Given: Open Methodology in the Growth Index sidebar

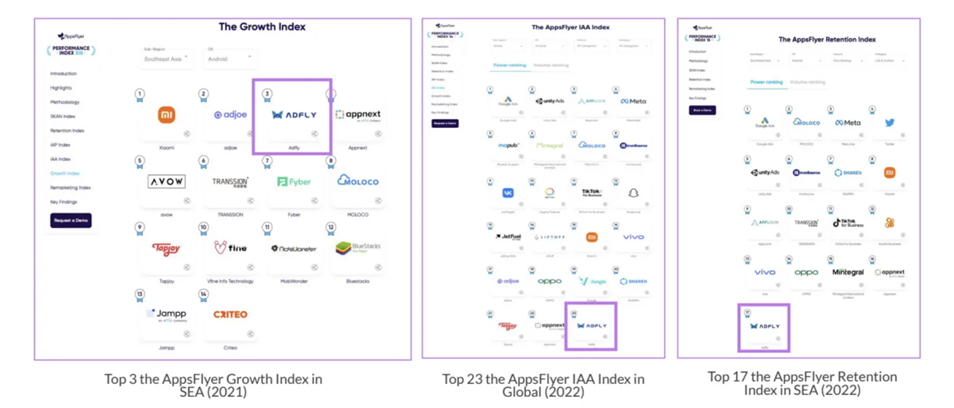Looking at the screenshot, I should 65,102.
